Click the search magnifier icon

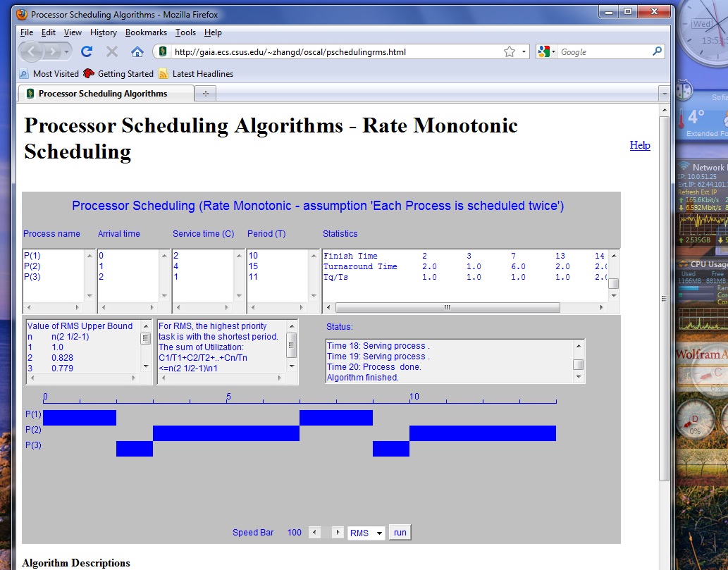(x=657, y=51)
